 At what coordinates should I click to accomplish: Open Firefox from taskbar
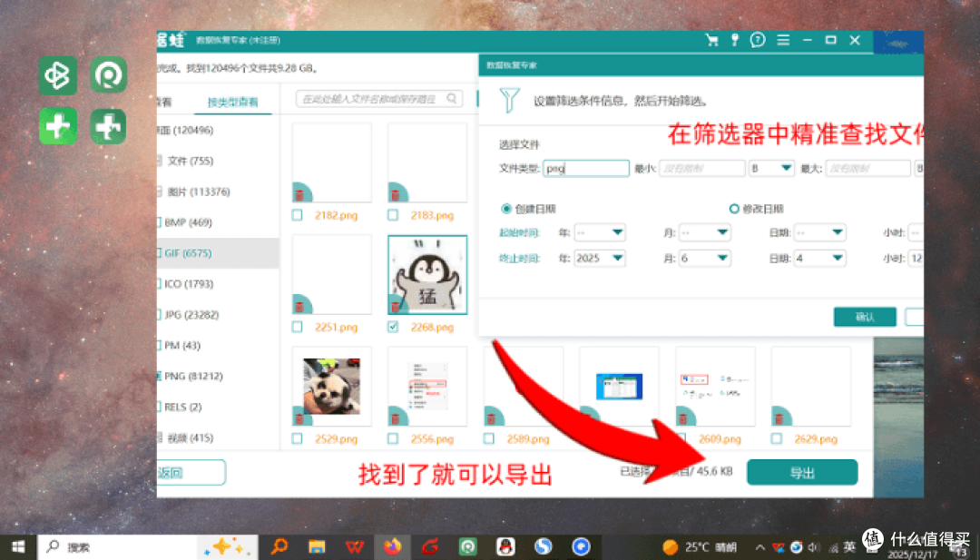[x=393, y=547]
